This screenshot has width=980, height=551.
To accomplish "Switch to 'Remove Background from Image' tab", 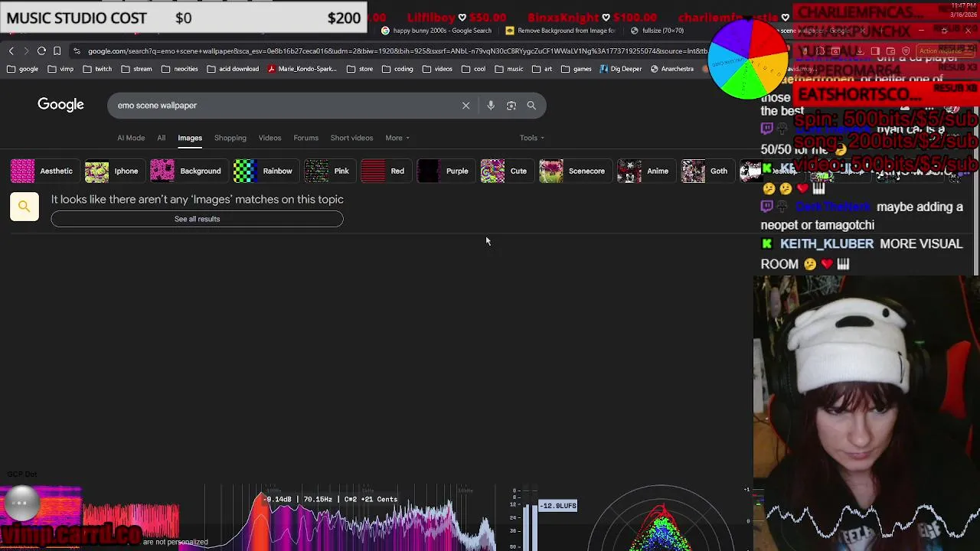I will pos(560,31).
